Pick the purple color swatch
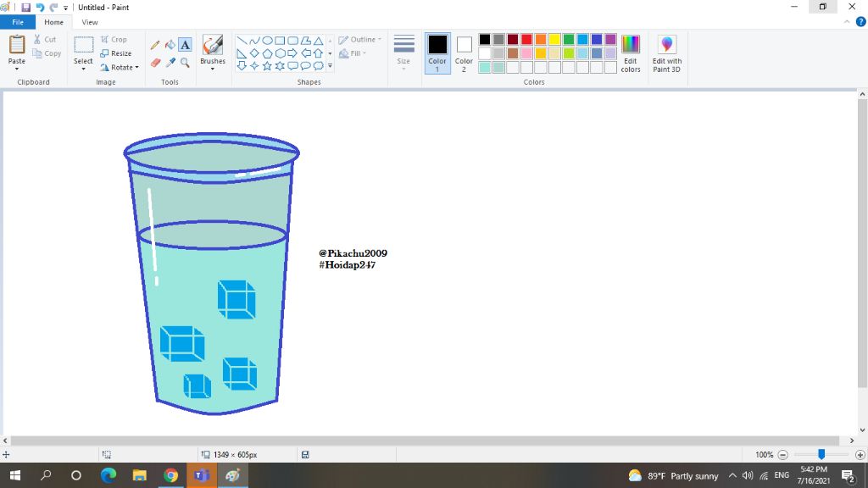Viewport: 868px width, 488px height. click(610, 39)
